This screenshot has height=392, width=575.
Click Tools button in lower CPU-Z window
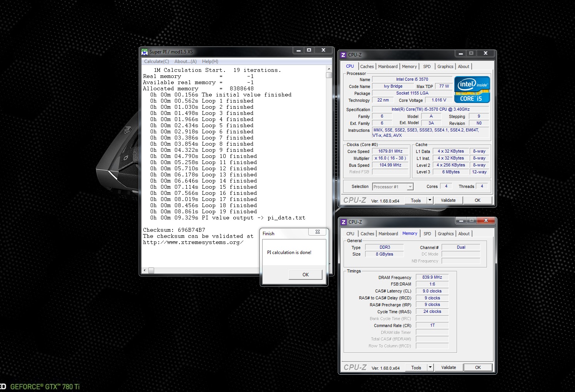[x=416, y=367]
